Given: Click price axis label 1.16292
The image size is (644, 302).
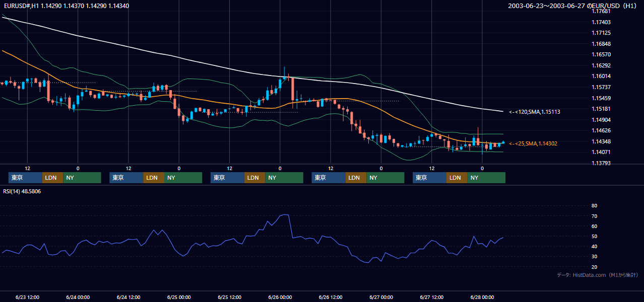Looking at the screenshot, I should click(601, 65).
